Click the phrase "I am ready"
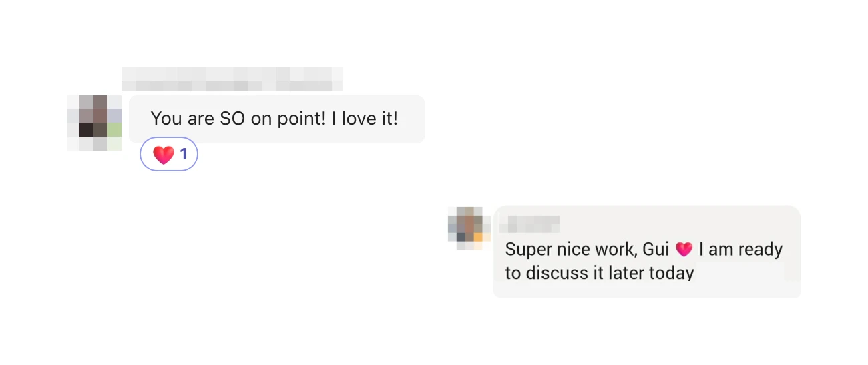Image resolution: width=868 pixels, height=365 pixels. [x=740, y=250]
